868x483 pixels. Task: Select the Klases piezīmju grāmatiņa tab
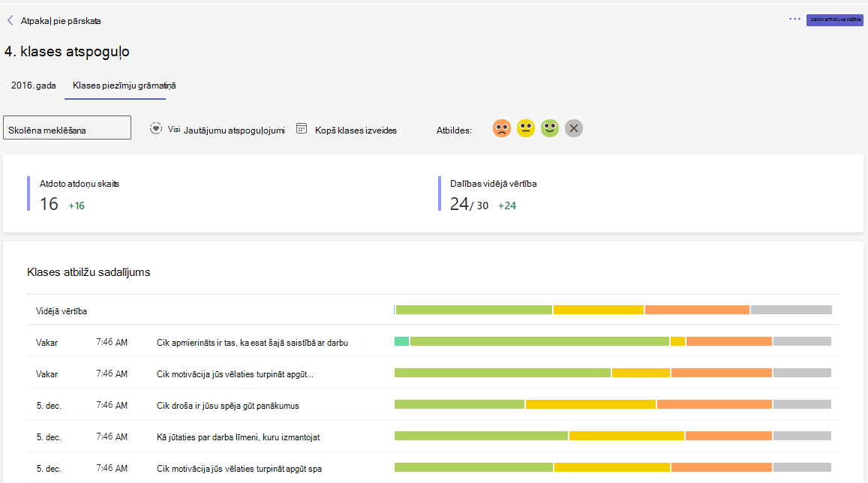point(124,85)
